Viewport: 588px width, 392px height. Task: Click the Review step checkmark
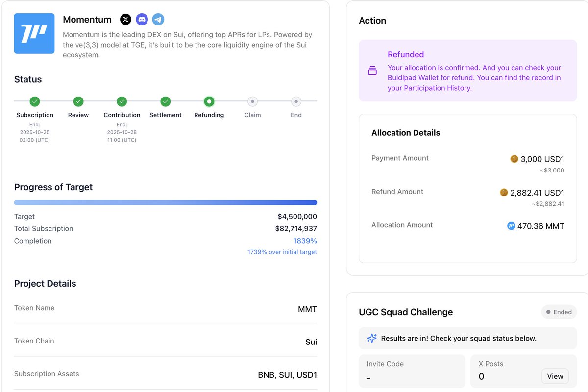[x=78, y=101]
